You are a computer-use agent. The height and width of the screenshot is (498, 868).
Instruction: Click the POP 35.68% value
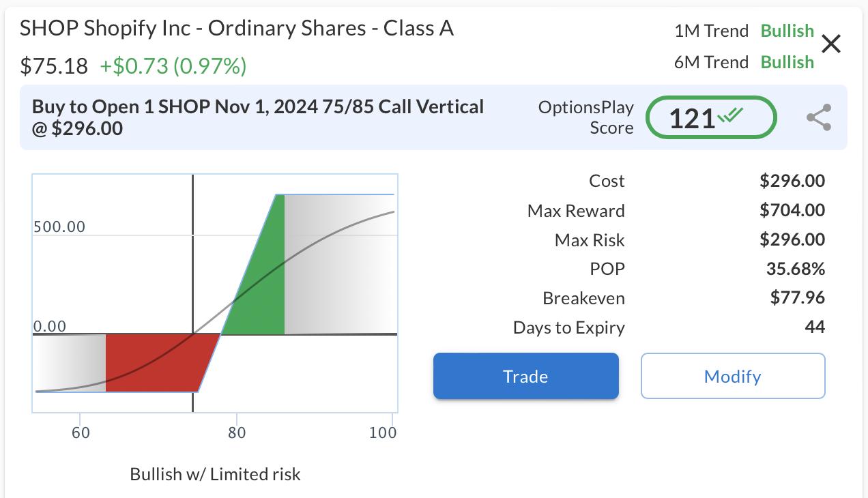pos(795,269)
